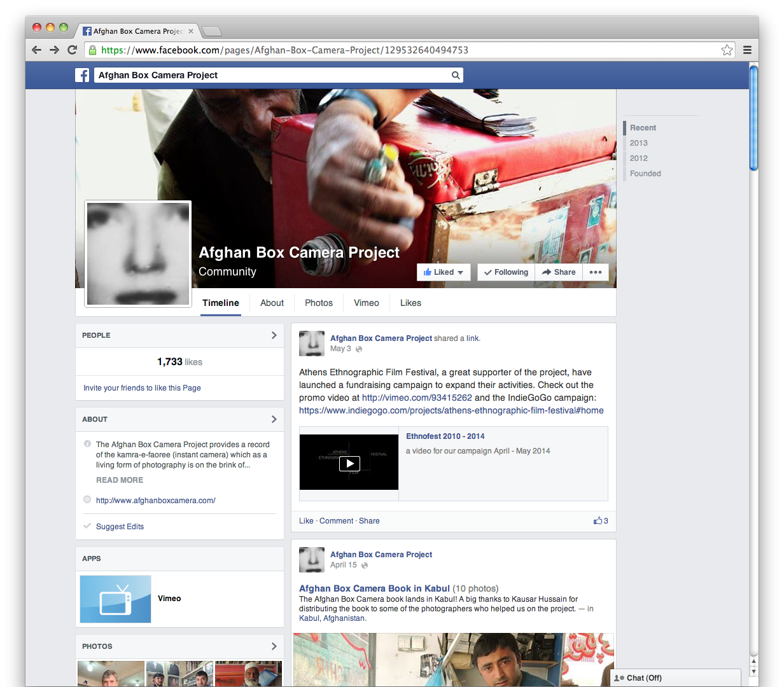Click the Vimeo app label
Screen dimensions: 784x687
point(169,599)
